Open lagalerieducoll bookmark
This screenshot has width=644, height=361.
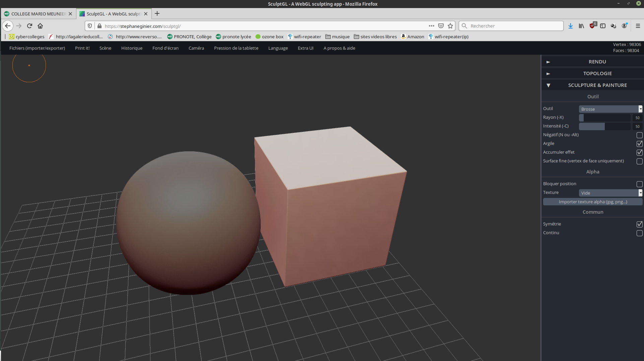(x=76, y=37)
